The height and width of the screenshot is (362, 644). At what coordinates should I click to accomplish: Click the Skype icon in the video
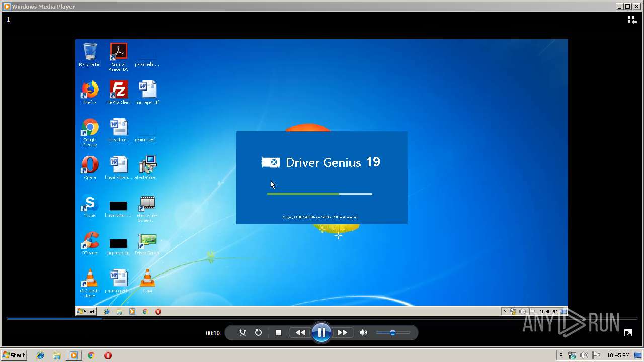(90, 206)
